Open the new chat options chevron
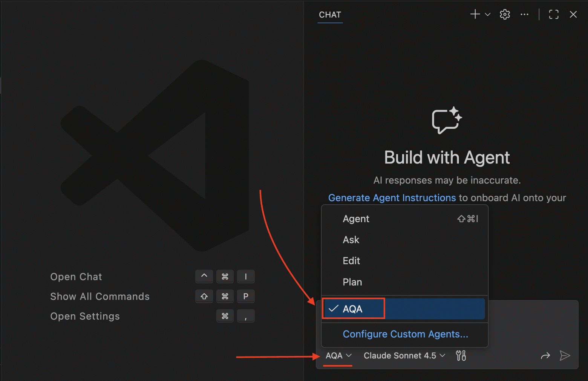The height and width of the screenshot is (381, 588). (487, 14)
